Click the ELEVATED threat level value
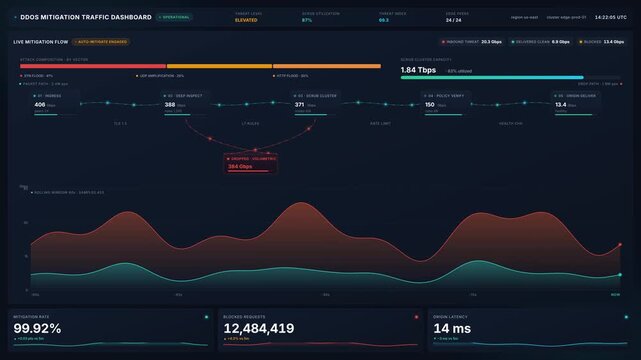The image size is (641, 360). click(x=246, y=20)
